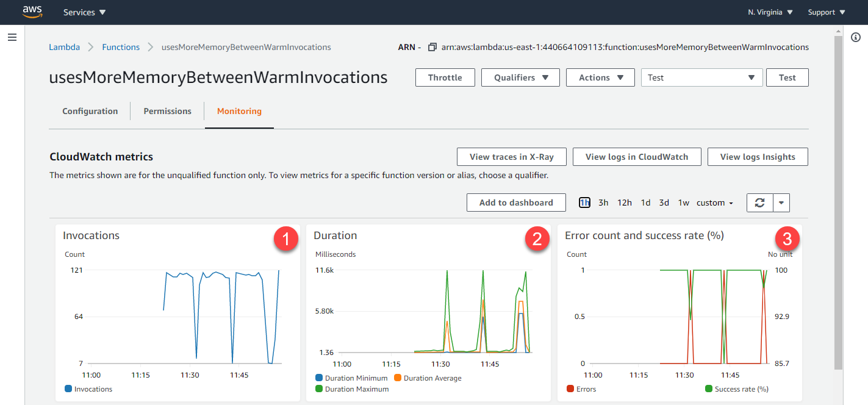This screenshot has width=868, height=405.
Task: Open the Test event selector combo box
Action: 701,77
